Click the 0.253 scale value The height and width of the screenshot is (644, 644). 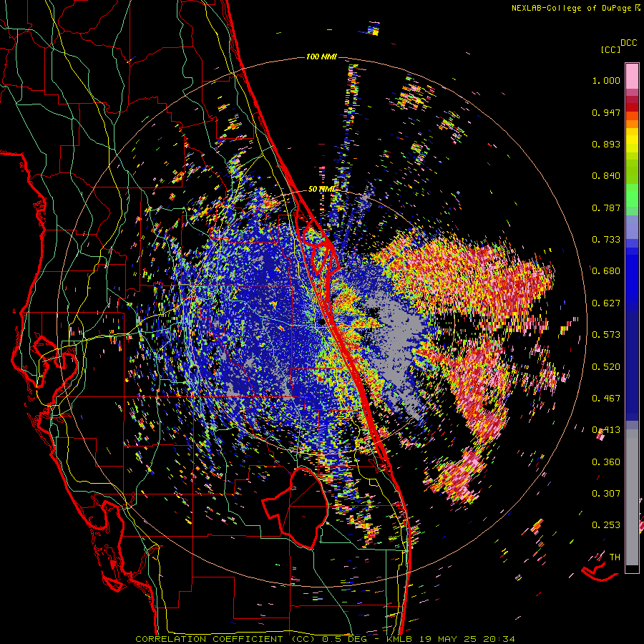coord(606,525)
